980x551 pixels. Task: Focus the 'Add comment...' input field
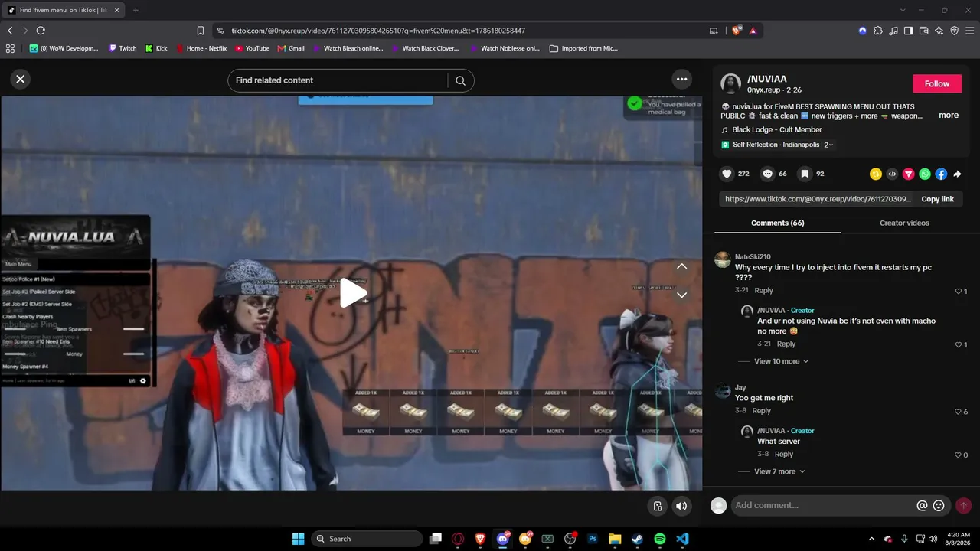823,505
